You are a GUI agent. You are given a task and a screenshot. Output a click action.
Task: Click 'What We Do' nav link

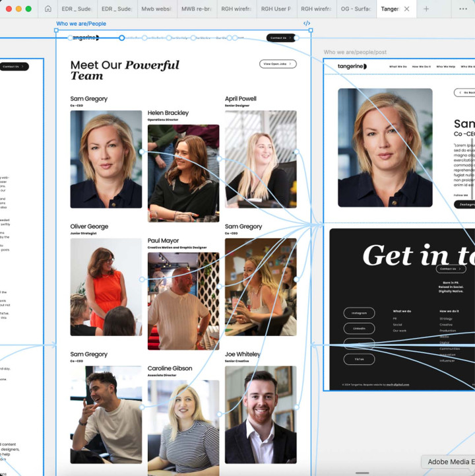[398, 67]
